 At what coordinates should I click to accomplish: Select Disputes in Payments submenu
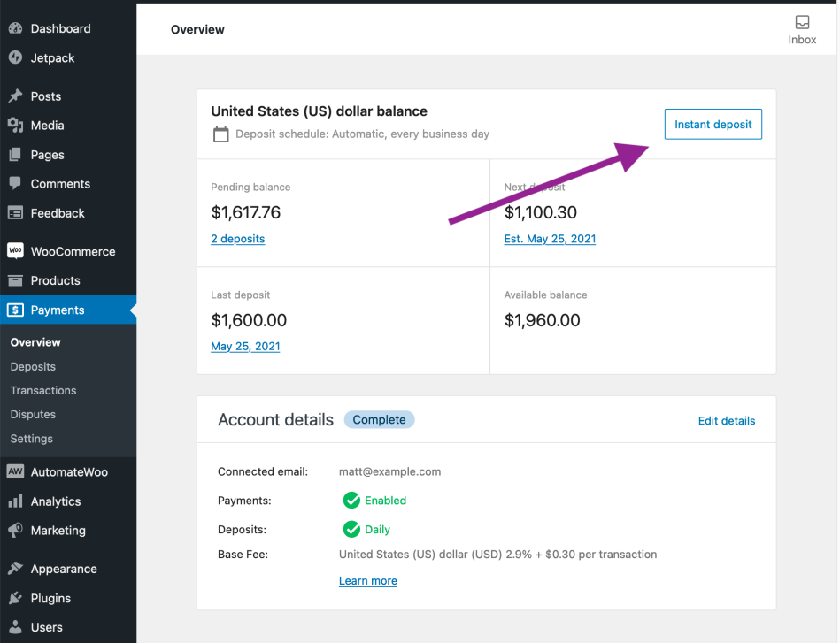33,414
